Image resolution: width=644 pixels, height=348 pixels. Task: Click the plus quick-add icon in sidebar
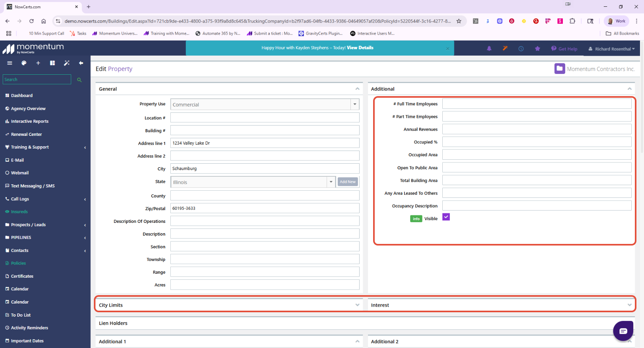pos(38,63)
